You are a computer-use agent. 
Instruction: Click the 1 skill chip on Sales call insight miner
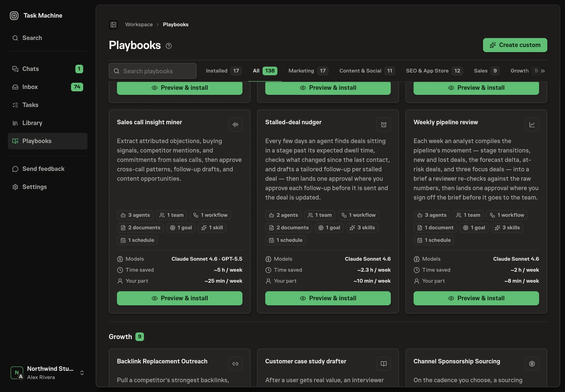click(212, 228)
